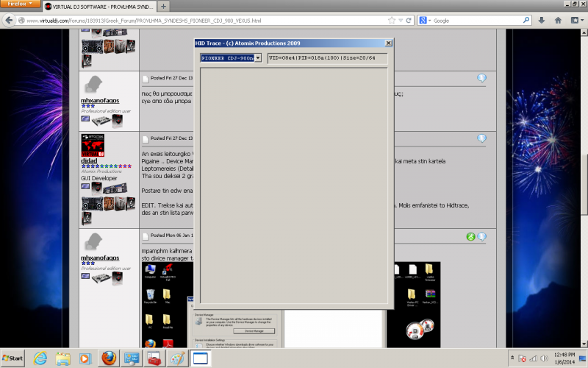Click the quote bubble on first mhxanofagos post
The height and width of the screenshot is (368, 588).
481,78
